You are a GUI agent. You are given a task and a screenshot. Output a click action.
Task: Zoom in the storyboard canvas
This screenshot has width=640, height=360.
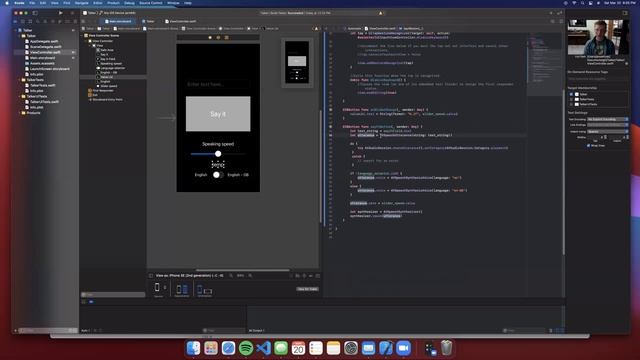[250, 276]
